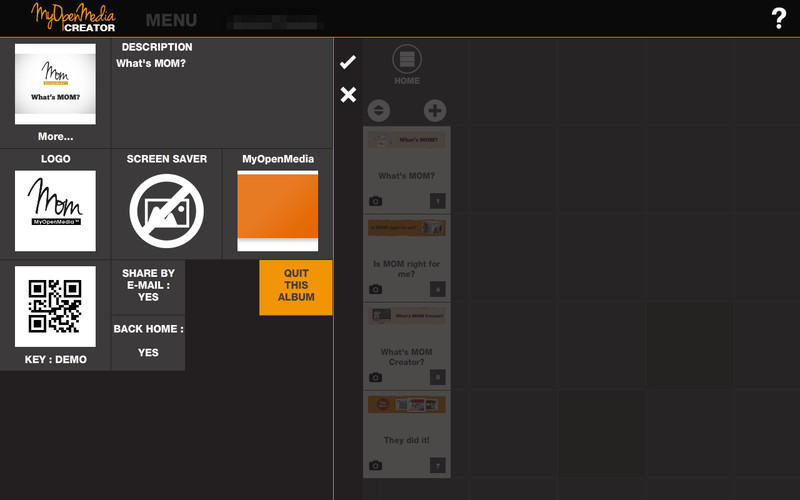Screen dimensions: 800x500
Task: Open the What's MOM Creator? page card
Action: pyautogui.click(x=407, y=346)
